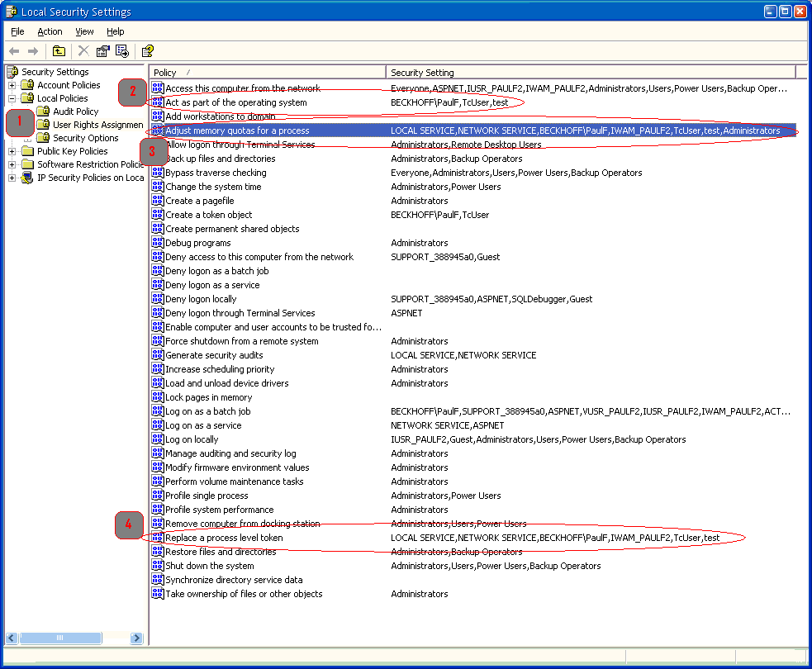Click the policy icon beside Create a pagefile
Viewport: 812px width, 669px height.
(158, 201)
